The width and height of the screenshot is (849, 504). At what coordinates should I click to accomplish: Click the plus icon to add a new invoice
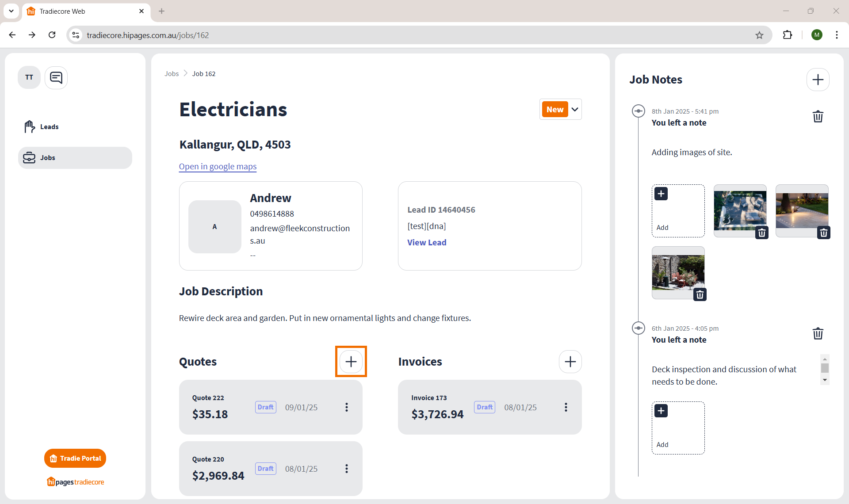[x=570, y=362]
